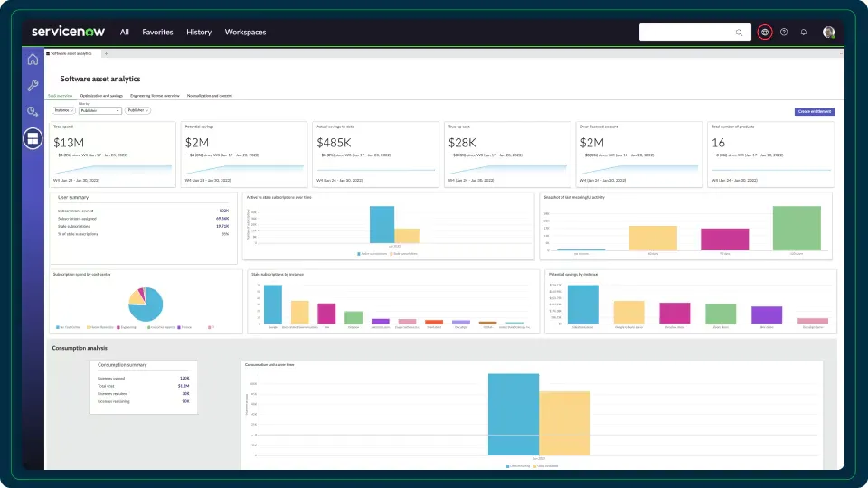Click the Create entitlement button
Screen dimensions: 868x488
click(815, 112)
